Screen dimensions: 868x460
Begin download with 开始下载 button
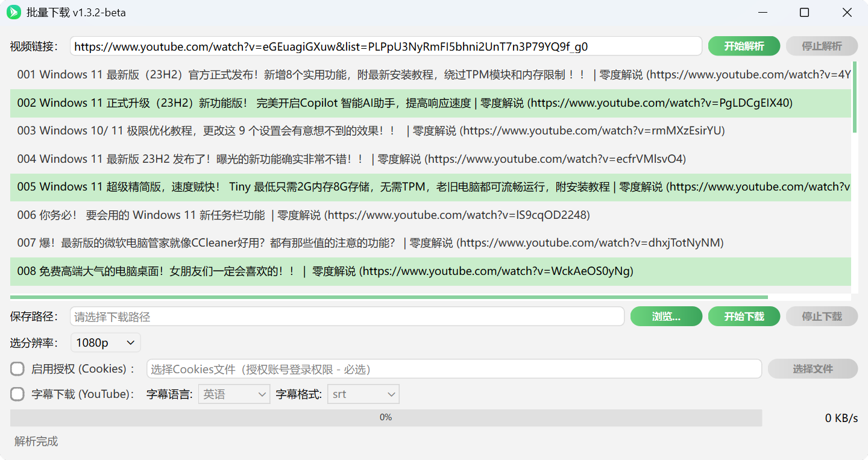[x=744, y=317]
